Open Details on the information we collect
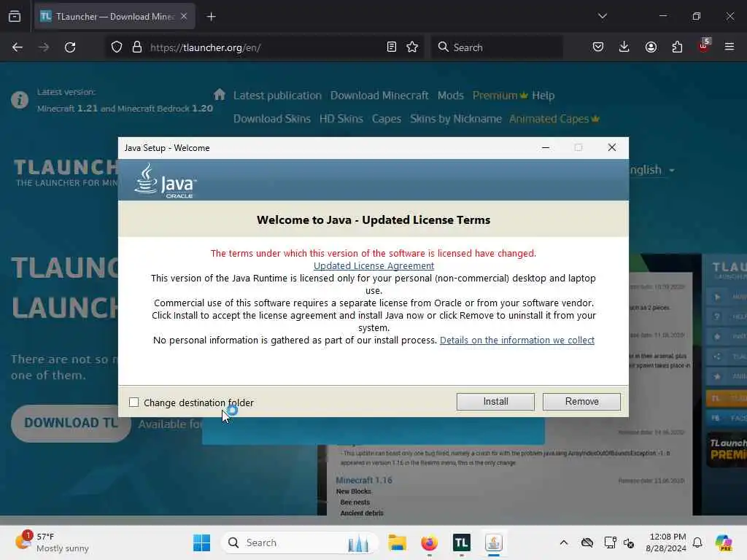This screenshot has height=560, width=747. 517,340
